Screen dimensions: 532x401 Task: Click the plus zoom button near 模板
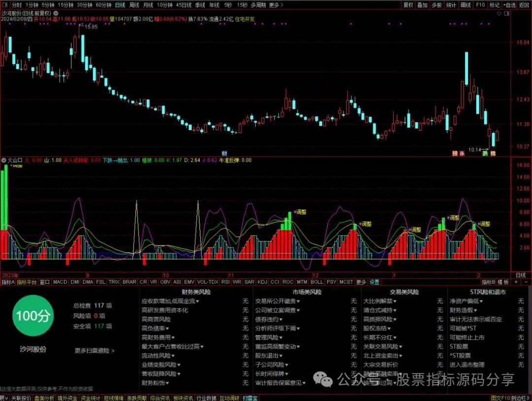click(516, 282)
